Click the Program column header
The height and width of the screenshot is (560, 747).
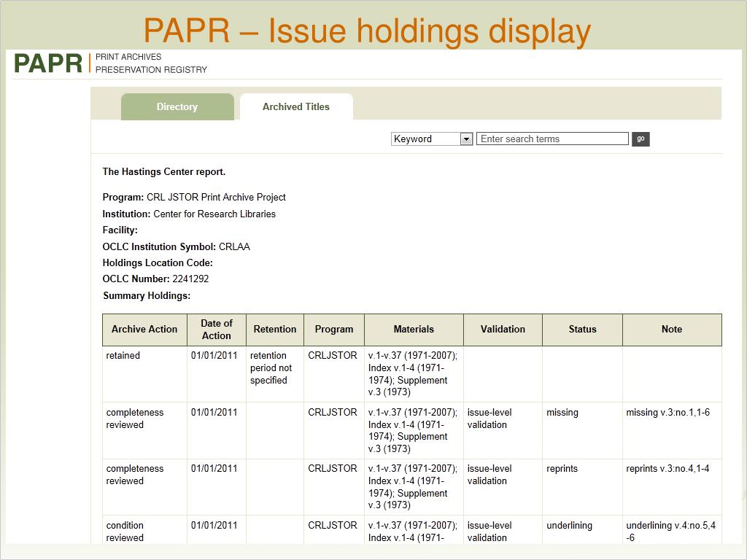pos(334,330)
